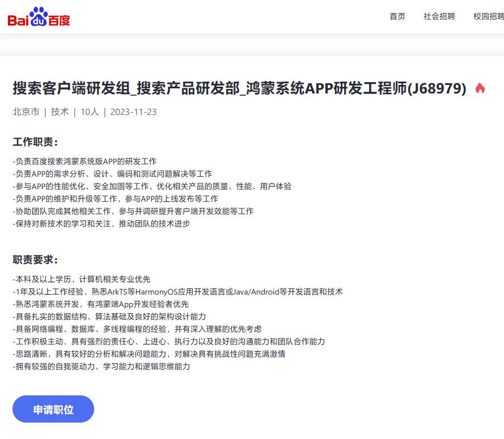
Task: Click the 职责要求 heading
Action: click(35, 260)
